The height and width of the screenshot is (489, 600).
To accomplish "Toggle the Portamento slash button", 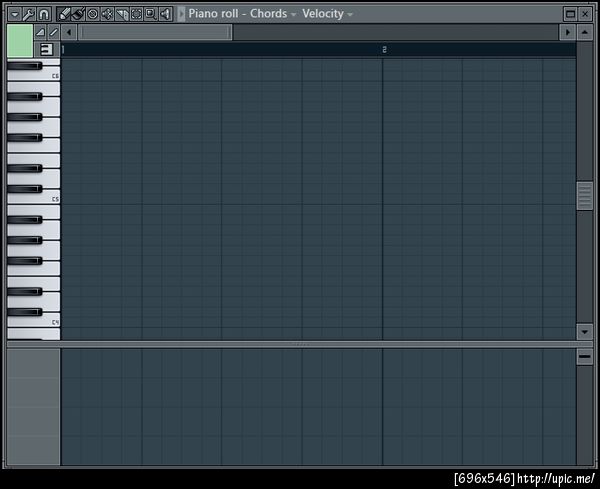I will pyautogui.click(x=54, y=33).
